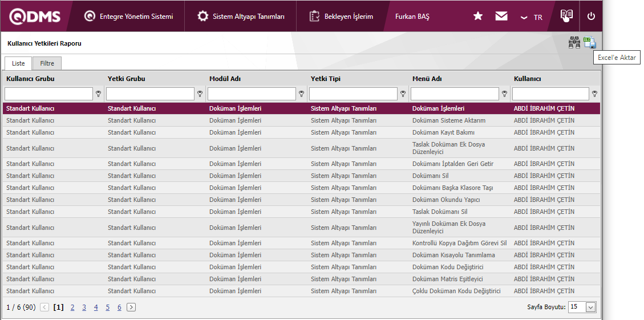Open Entegre Yönetim Sistemi menu

[128, 17]
